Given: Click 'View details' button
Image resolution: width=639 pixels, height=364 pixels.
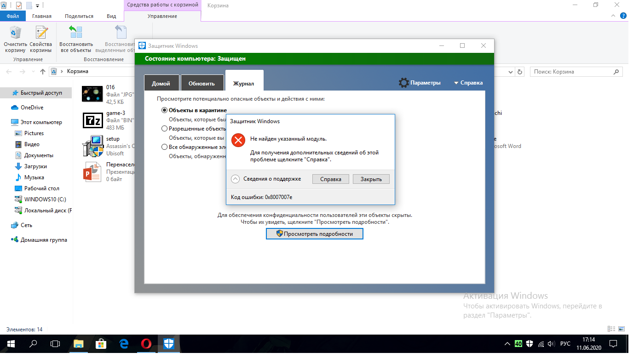Looking at the screenshot, I should click(315, 234).
